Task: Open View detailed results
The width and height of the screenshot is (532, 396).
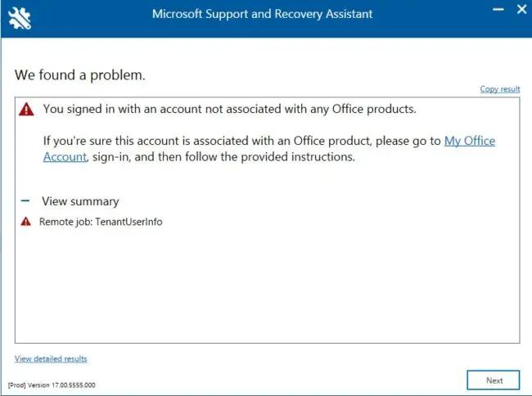Action: (x=51, y=358)
